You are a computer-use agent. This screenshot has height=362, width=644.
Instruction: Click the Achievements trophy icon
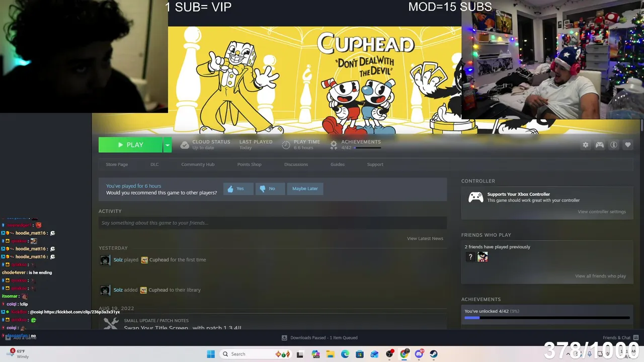pyautogui.click(x=333, y=145)
